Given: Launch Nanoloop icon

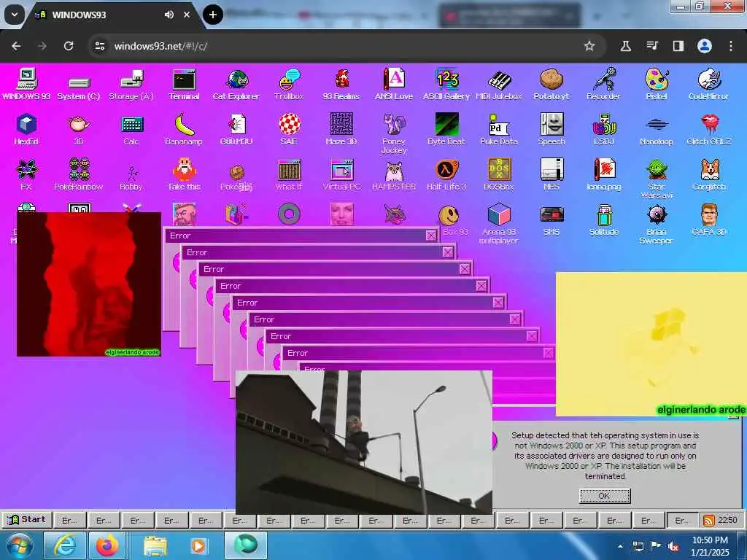Looking at the screenshot, I should (657, 130).
